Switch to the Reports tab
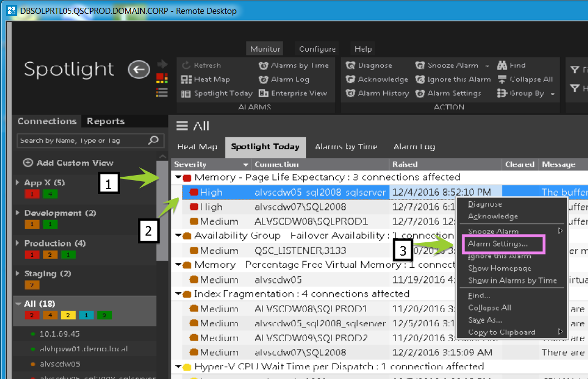 [106, 121]
